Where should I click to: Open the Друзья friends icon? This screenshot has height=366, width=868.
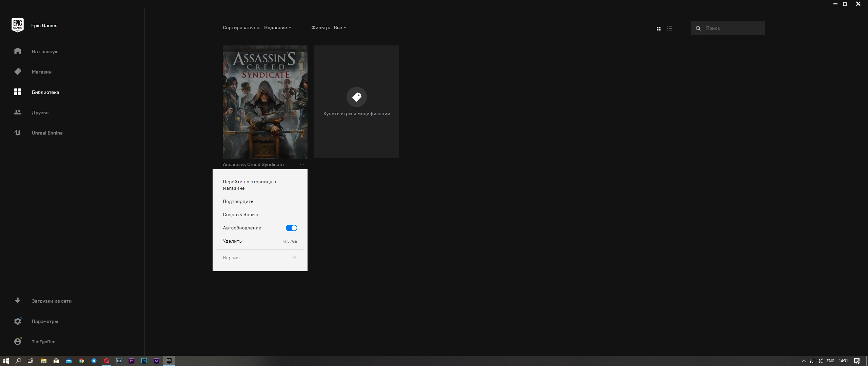[x=18, y=112]
